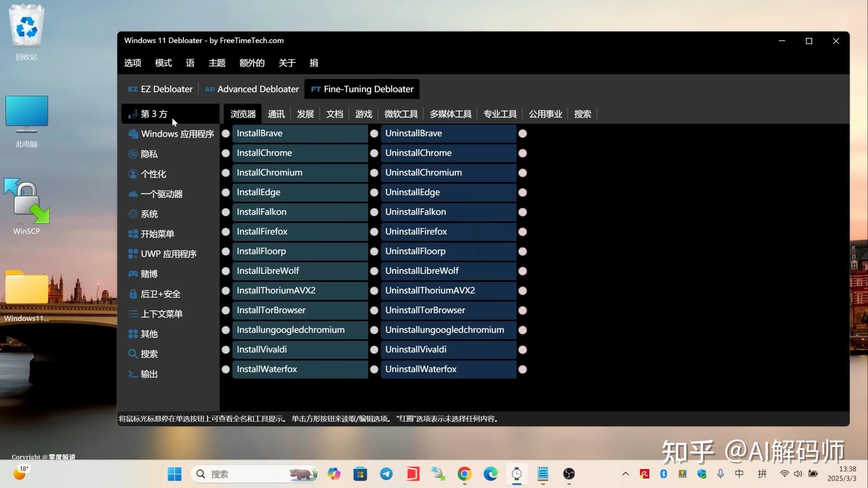Open the 模式 menu
The height and width of the screenshot is (488, 868).
coord(163,63)
